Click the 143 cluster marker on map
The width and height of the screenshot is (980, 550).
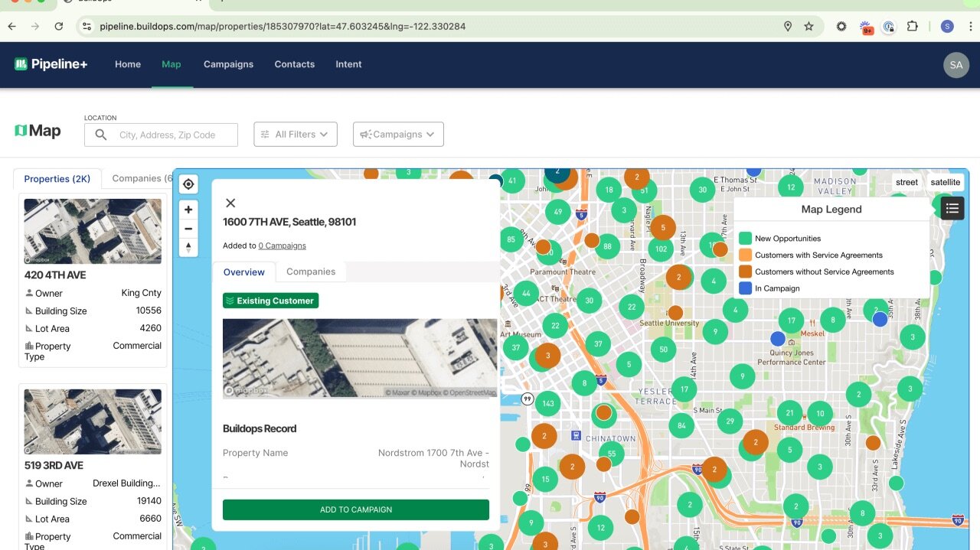pos(548,404)
